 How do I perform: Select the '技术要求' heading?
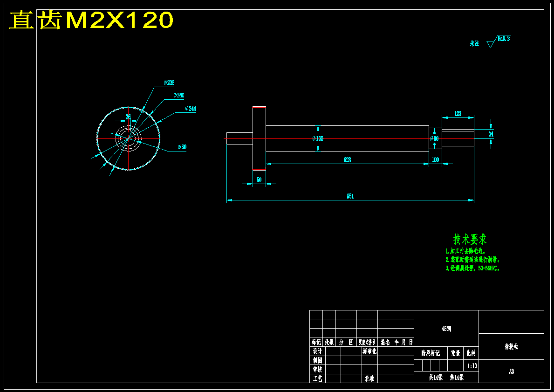coord(470,239)
